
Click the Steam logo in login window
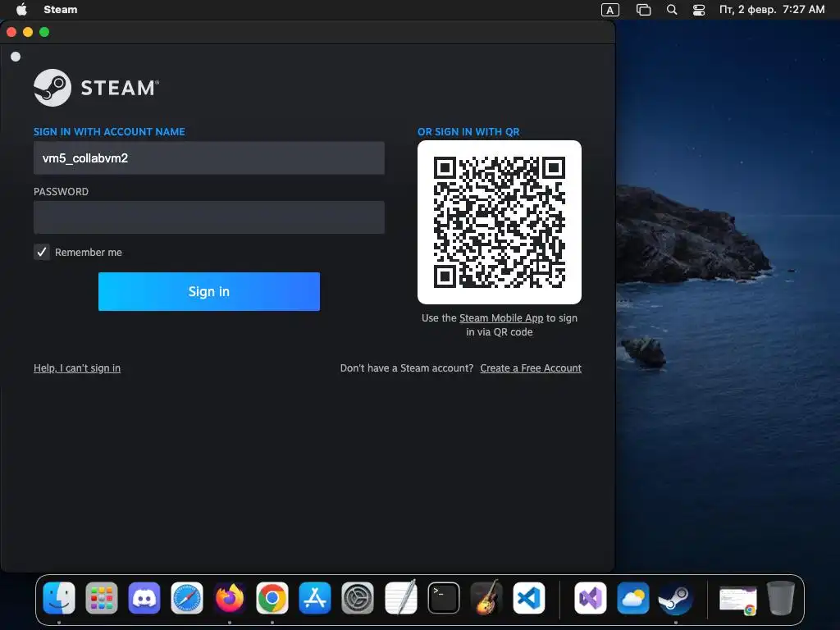point(97,88)
